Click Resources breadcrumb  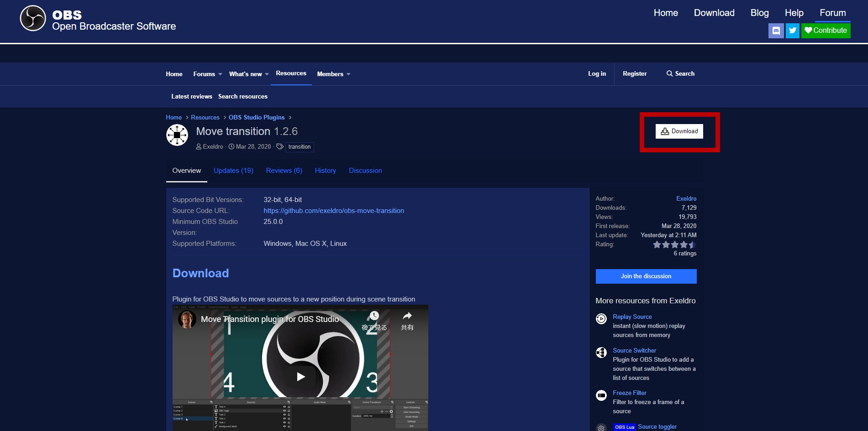pyautogui.click(x=205, y=117)
